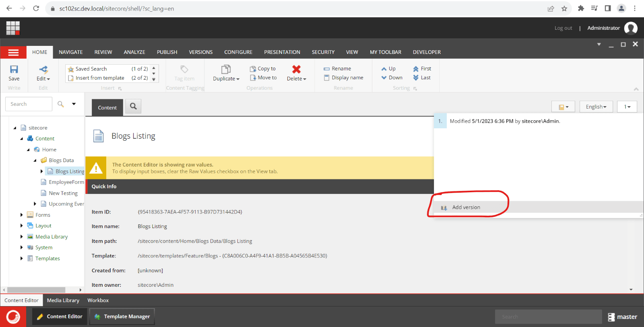Expand the Insert options list
Viewport: 644px width, 327px height.
154,80
